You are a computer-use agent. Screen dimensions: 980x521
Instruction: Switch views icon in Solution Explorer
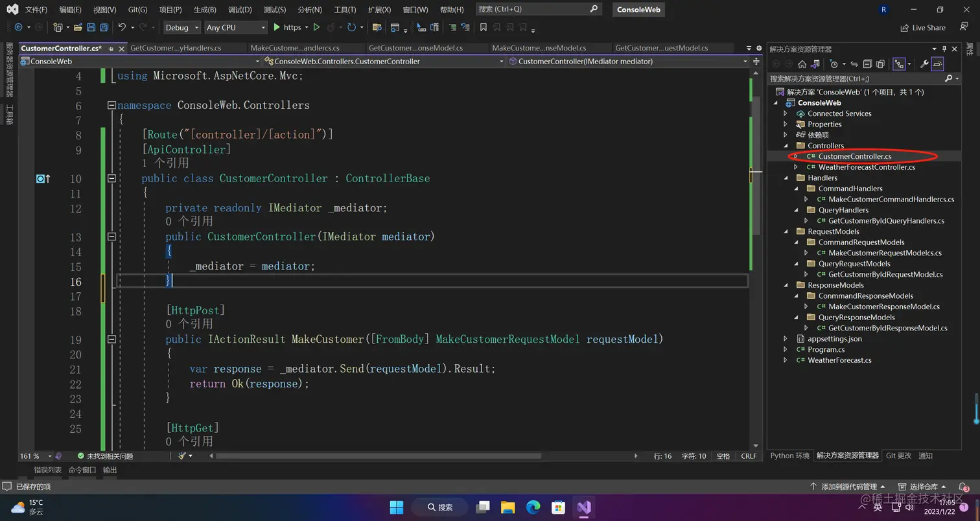(815, 64)
